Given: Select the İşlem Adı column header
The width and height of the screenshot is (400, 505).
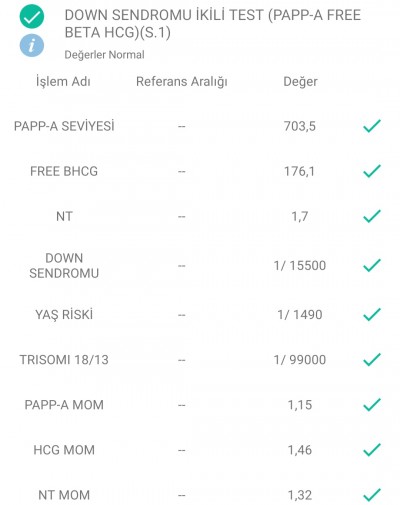Looking at the screenshot, I should pyautogui.click(x=63, y=82).
